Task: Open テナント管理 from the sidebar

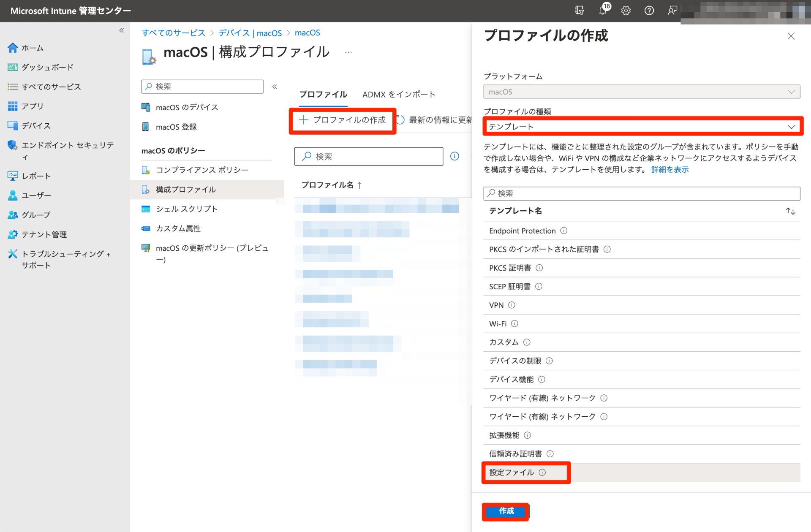Action: tap(13, 234)
